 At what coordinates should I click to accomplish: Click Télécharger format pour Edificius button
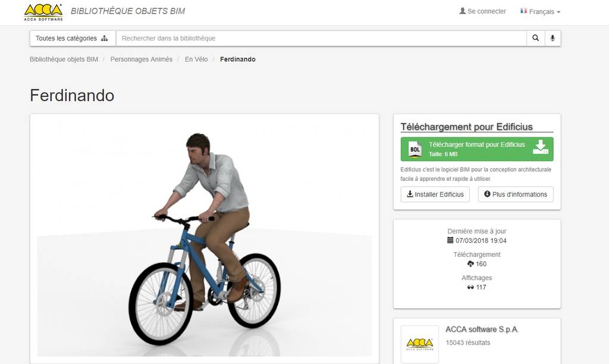[477, 149]
